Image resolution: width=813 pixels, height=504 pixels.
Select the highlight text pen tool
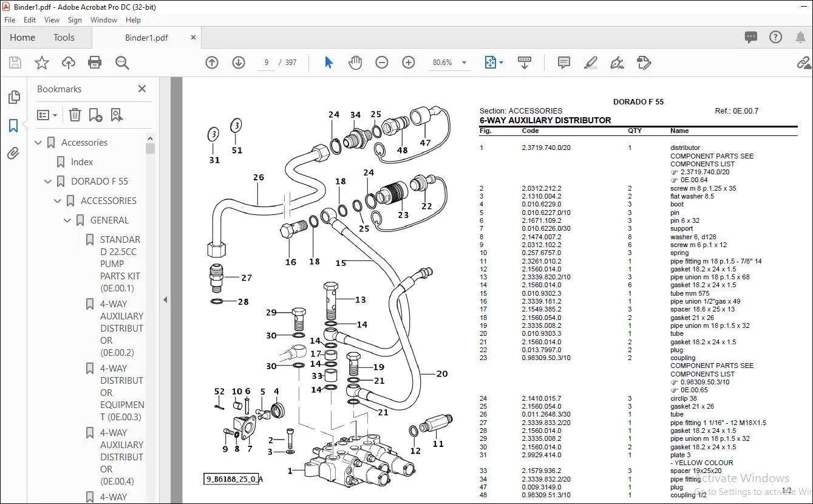point(590,63)
